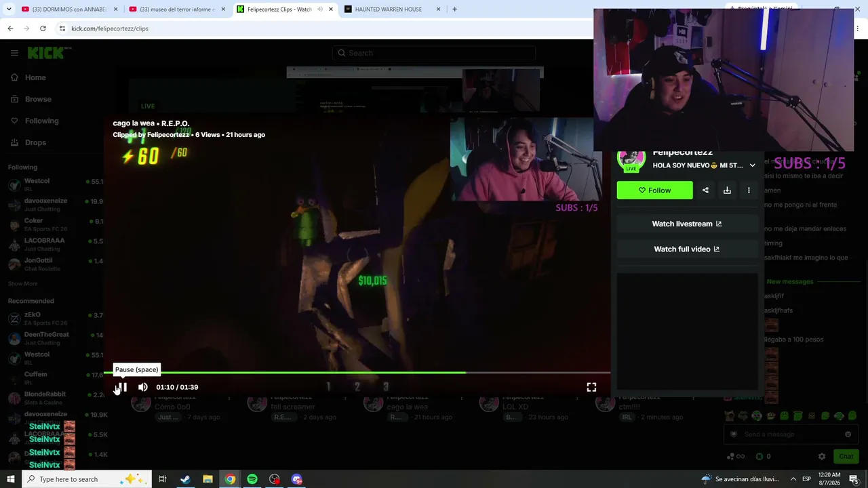Follow the Felipecortezz channel
Screen dimensions: 868x488
click(x=655, y=190)
